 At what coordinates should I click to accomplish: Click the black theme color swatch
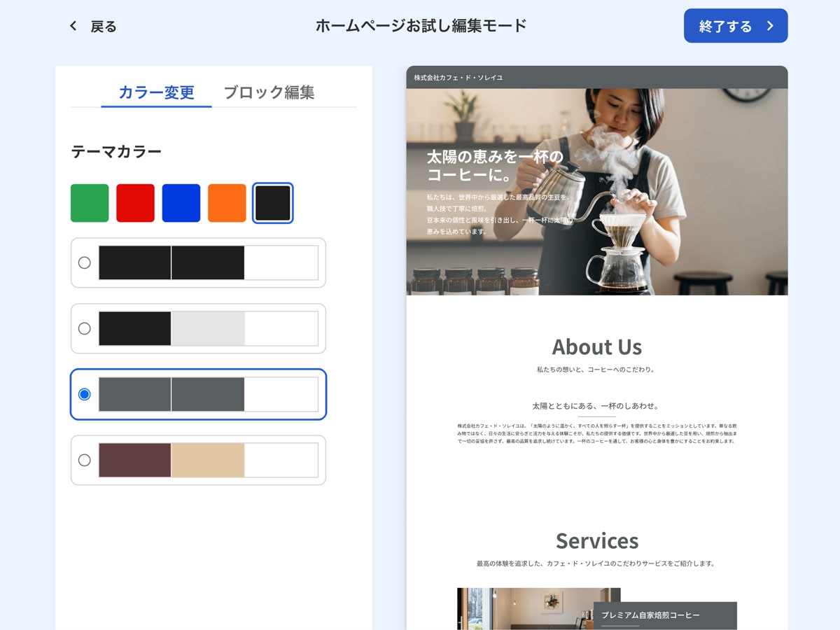[x=272, y=203]
